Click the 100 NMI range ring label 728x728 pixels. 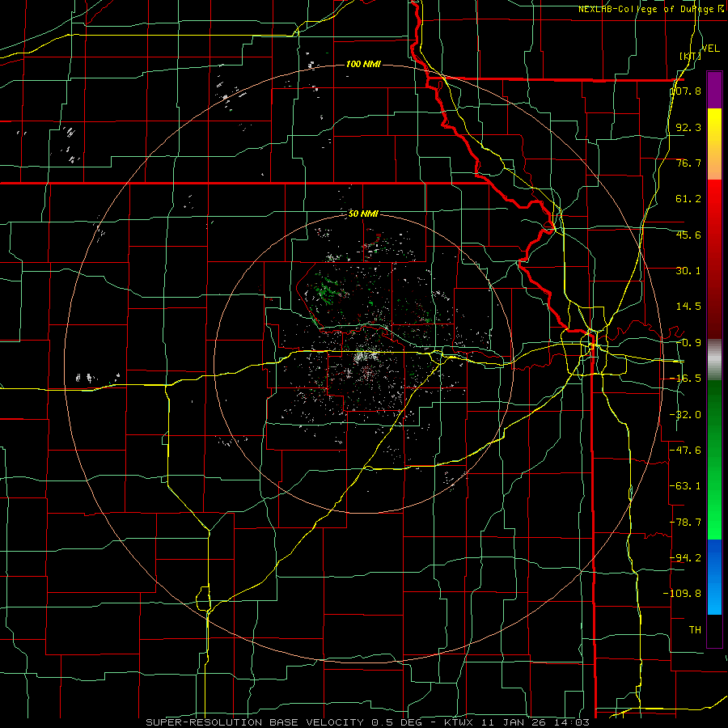pyautogui.click(x=363, y=64)
